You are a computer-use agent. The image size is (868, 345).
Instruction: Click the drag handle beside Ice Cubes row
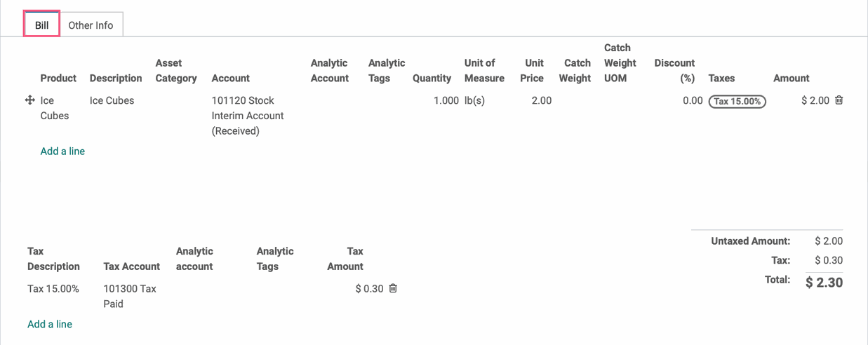[x=30, y=100]
